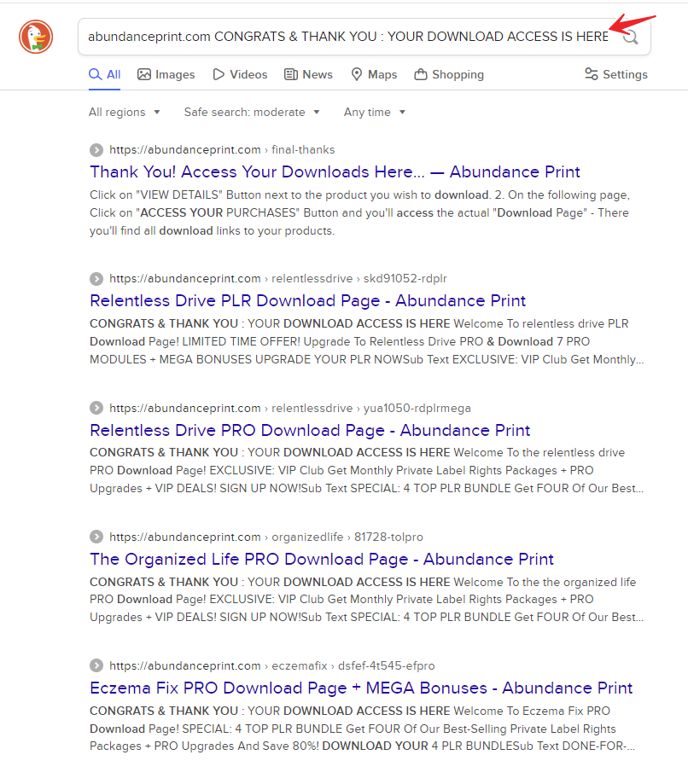Open Relentless Drive PRO Download Page result
Image resolution: width=688 pixels, height=784 pixels.
coord(310,430)
